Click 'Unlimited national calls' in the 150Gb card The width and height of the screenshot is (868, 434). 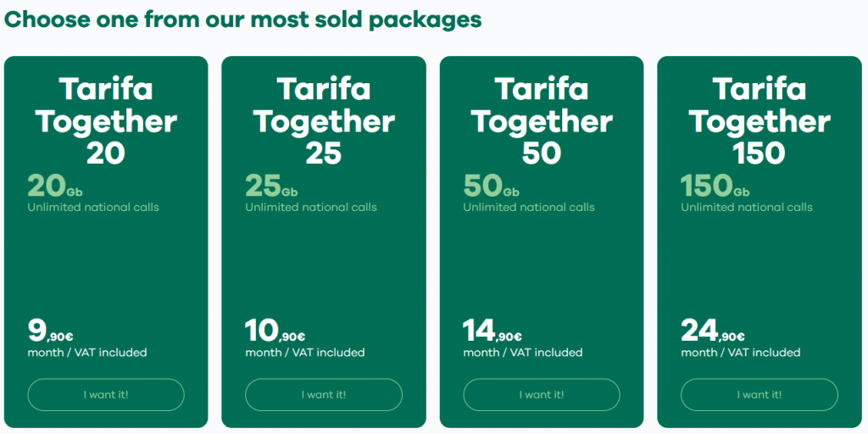(x=747, y=208)
